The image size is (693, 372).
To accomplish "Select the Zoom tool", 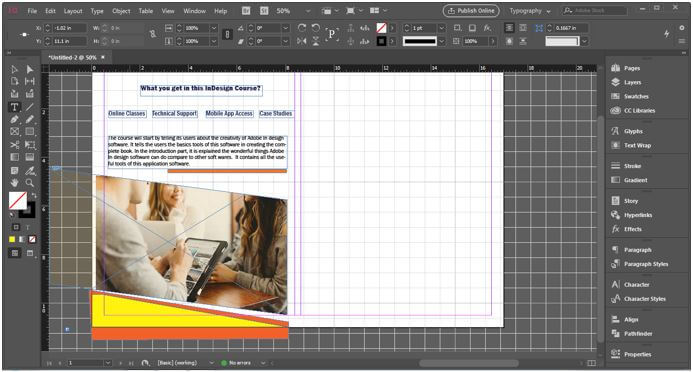I will tap(30, 182).
